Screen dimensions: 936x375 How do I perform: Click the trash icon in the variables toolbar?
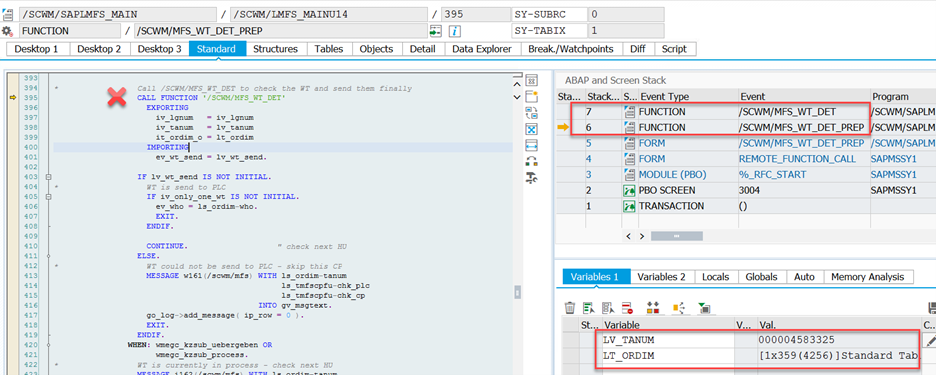(570, 308)
